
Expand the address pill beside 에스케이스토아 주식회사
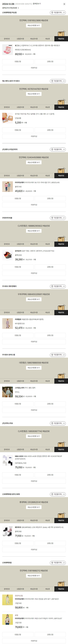pos(58,81)
